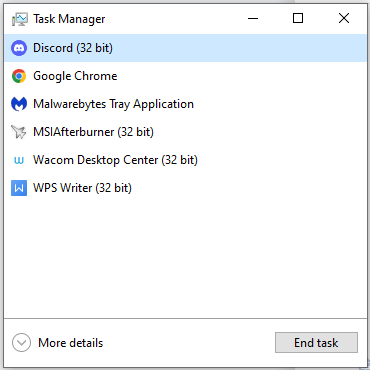Select the Google Chrome text label

pyautogui.click(x=75, y=76)
